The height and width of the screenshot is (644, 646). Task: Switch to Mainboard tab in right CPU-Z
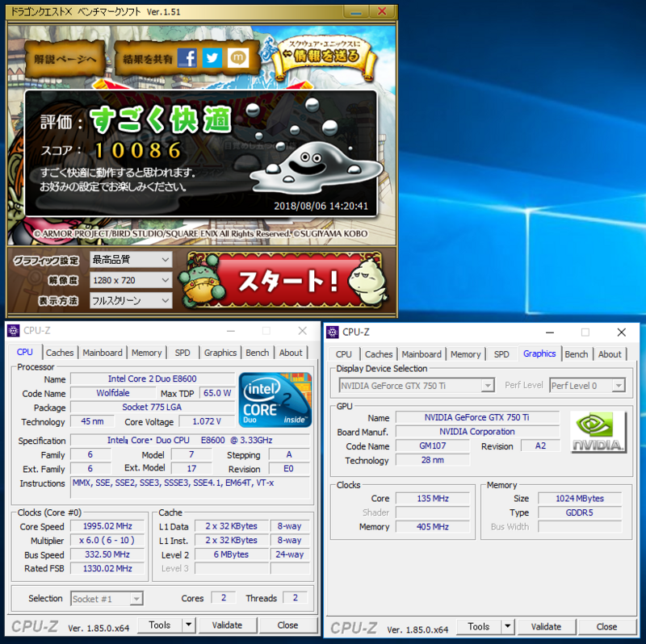coord(422,354)
